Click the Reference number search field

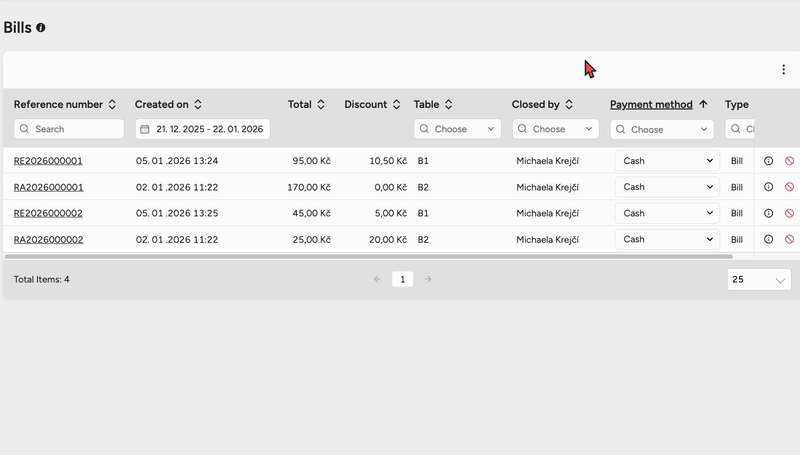[70, 129]
